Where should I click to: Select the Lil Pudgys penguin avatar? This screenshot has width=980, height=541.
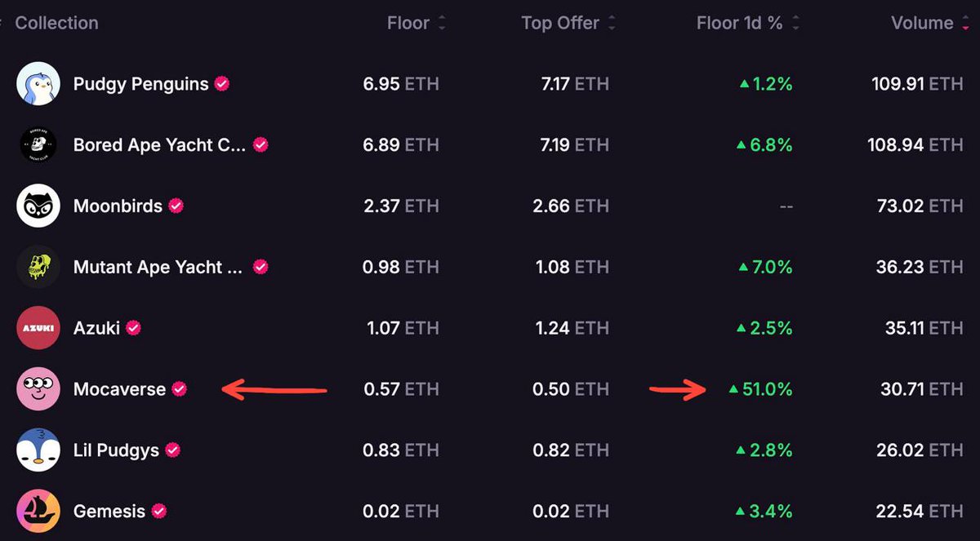38,450
